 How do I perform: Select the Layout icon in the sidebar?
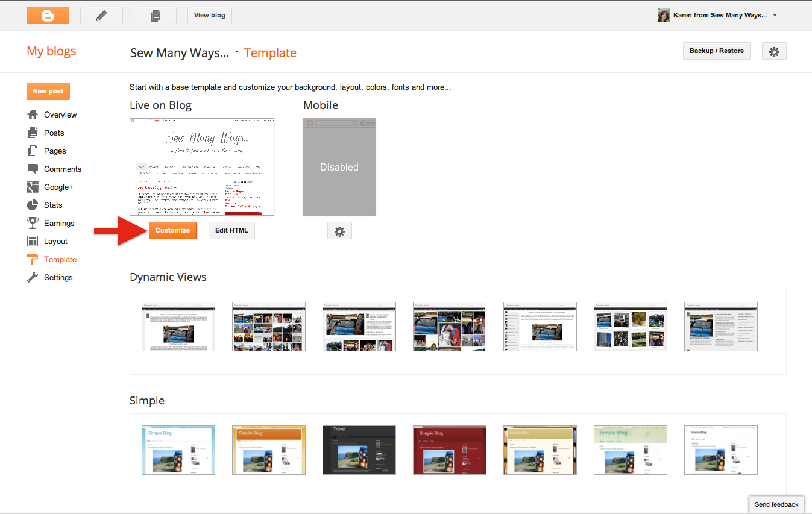click(32, 241)
